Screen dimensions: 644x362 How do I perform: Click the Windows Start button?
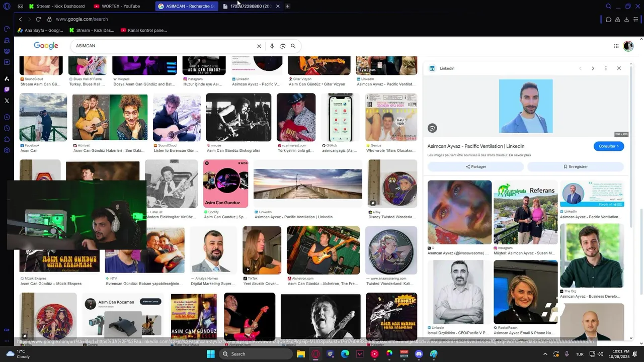coord(210,354)
